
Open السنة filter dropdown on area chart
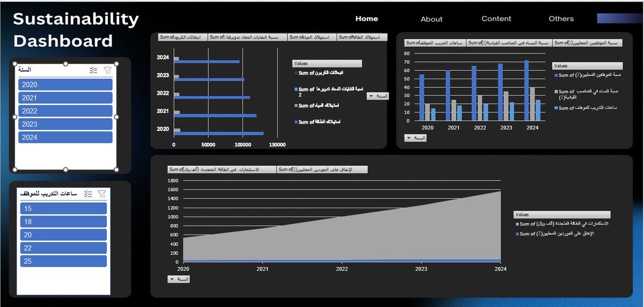point(179,279)
